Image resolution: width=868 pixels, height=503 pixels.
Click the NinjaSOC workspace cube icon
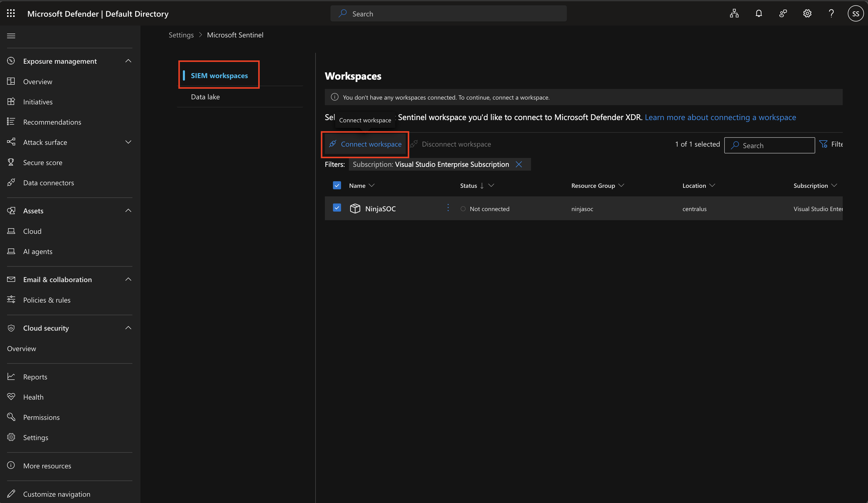click(x=355, y=208)
